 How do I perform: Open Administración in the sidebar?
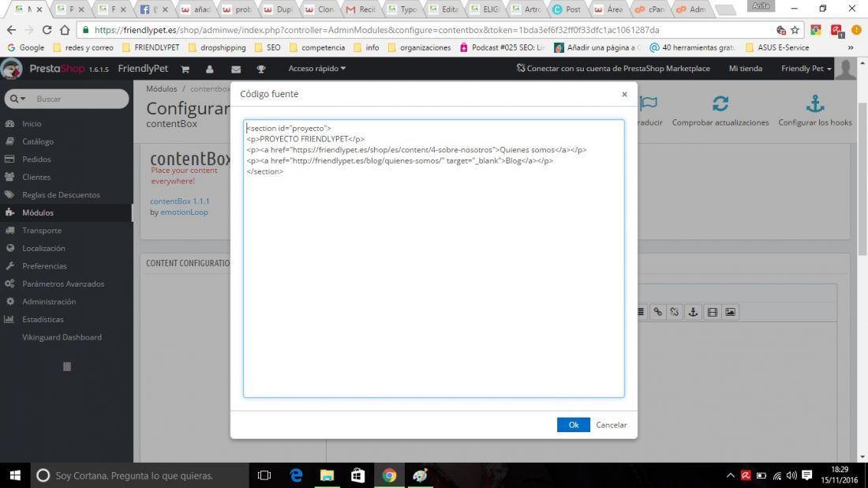(x=49, y=302)
